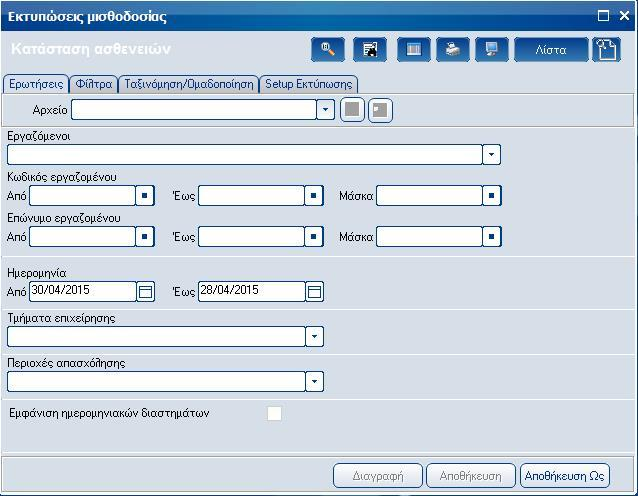Screen dimensions: 638x496
Task: Close the Εκτυπώσεις μισθοδοσίας window
Action: tap(624, 16)
